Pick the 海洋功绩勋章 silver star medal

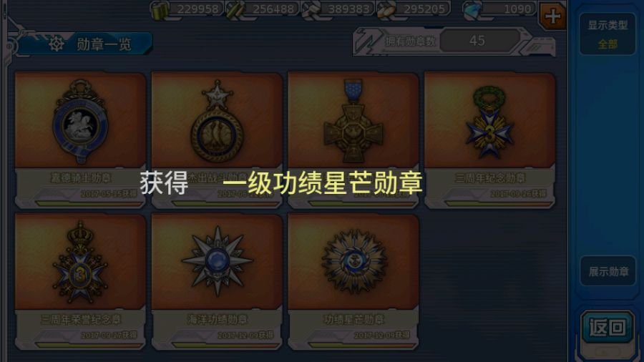point(217,281)
